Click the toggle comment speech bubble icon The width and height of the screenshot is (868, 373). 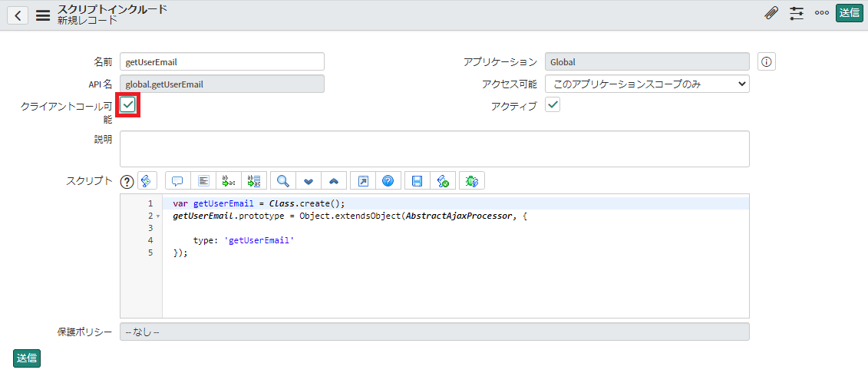(x=178, y=181)
